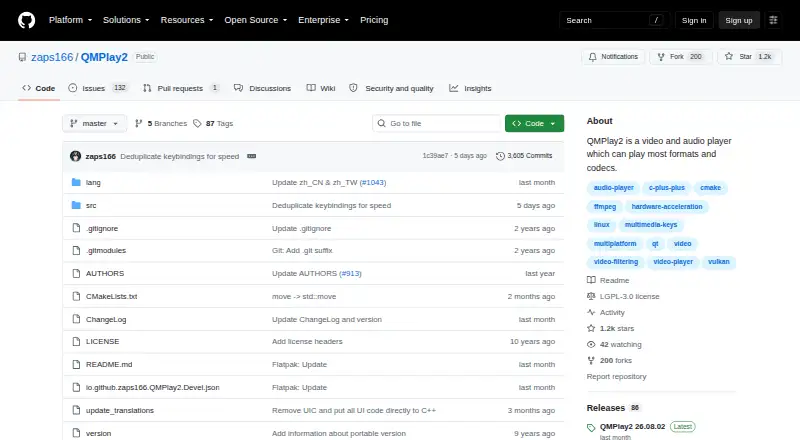Expand commit message ellipsis icon
Viewport: 800px width, 440px height.
click(x=252, y=156)
